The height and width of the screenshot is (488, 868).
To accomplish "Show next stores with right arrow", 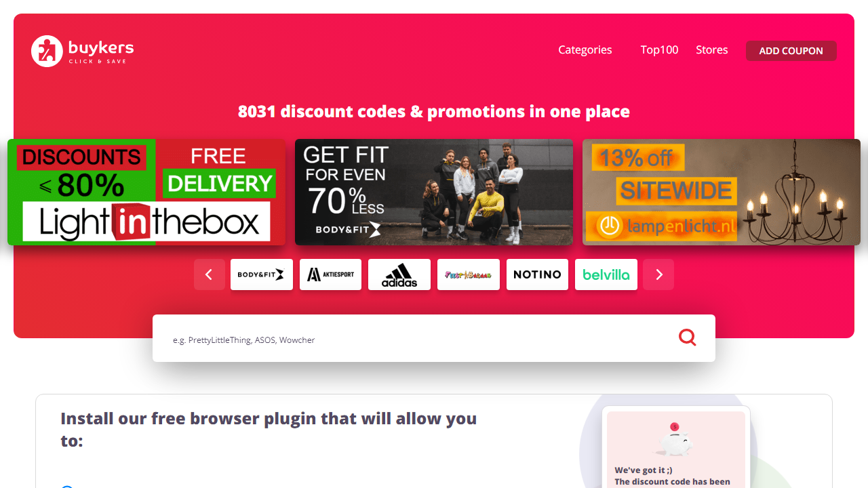I will click(658, 274).
